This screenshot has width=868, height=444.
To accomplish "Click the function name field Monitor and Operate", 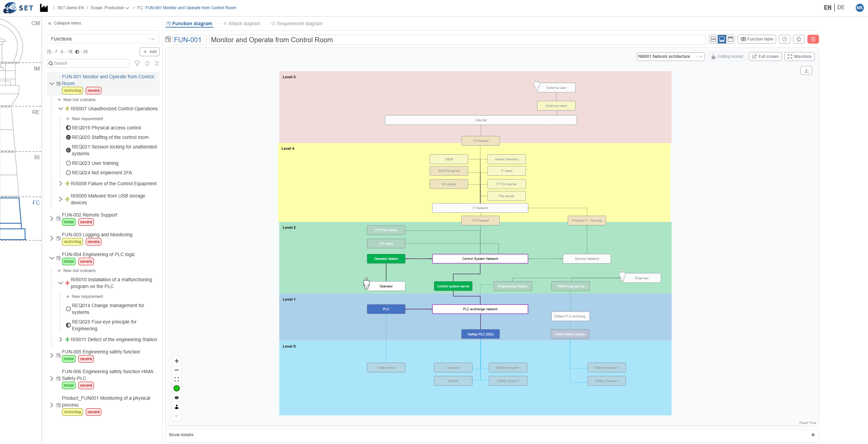I will [457, 39].
